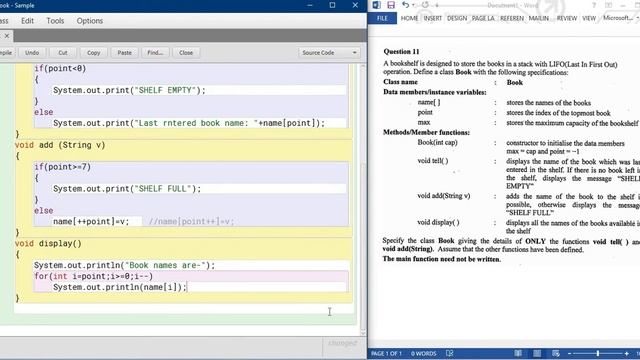Switch to Read Mode view icon
Image resolution: width=640 pixels, height=360 pixels.
tap(518, 353)
